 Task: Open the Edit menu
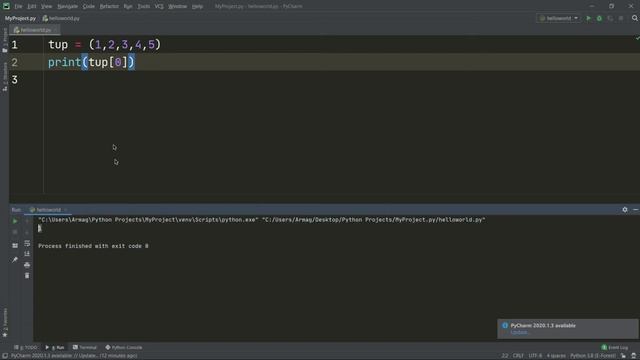point(32,7)
